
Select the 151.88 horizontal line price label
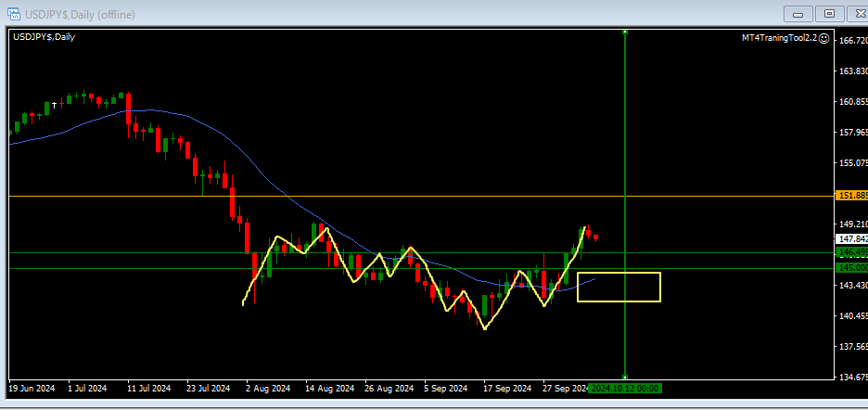(851, 196)
